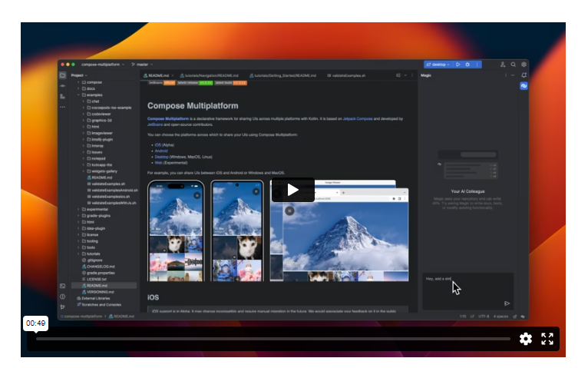Open the Commit tool window icon
This screenshot has height=368, width=588.
[63, 86]
